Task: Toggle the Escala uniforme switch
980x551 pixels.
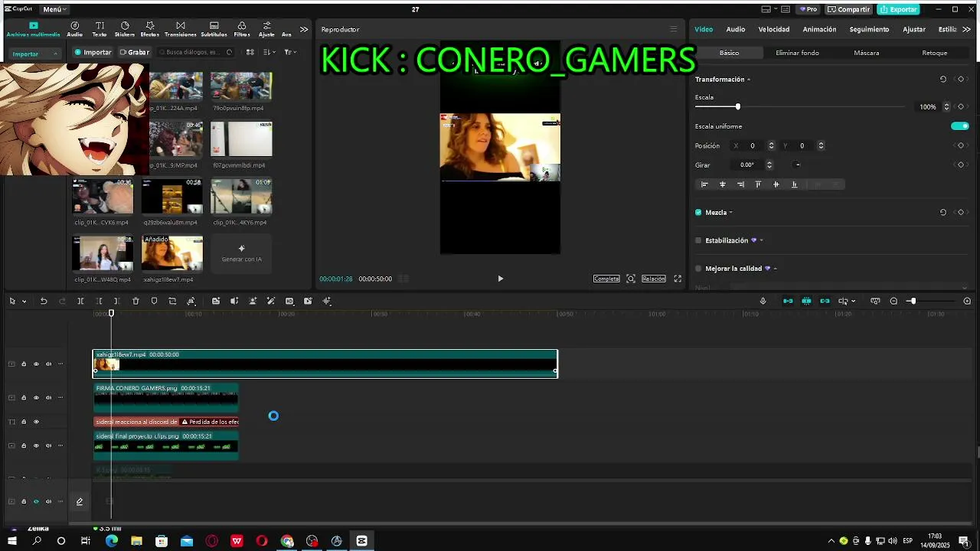Action: click(960, 126)
